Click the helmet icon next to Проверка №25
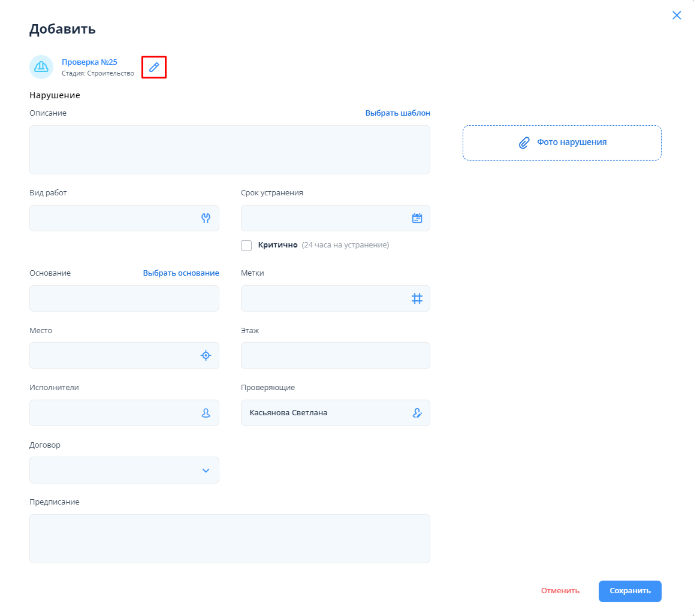The image size is (694, 616). [x=41, y=67]
